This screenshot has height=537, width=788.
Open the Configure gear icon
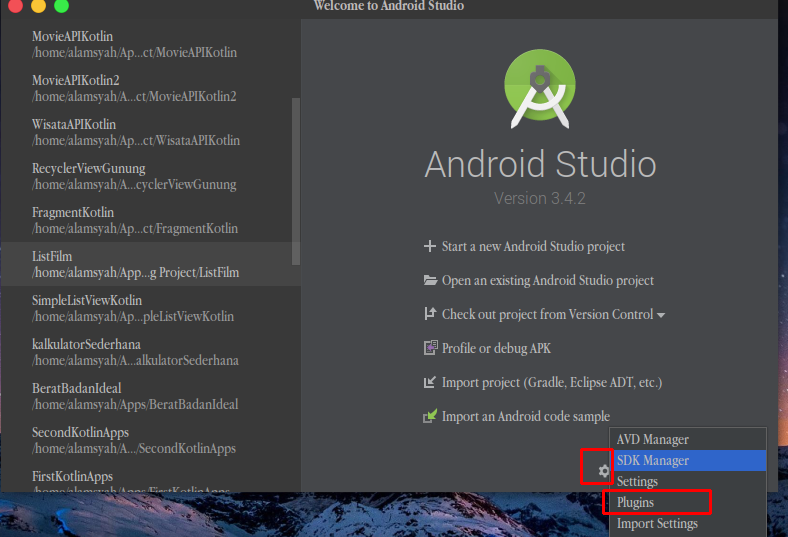604,471
